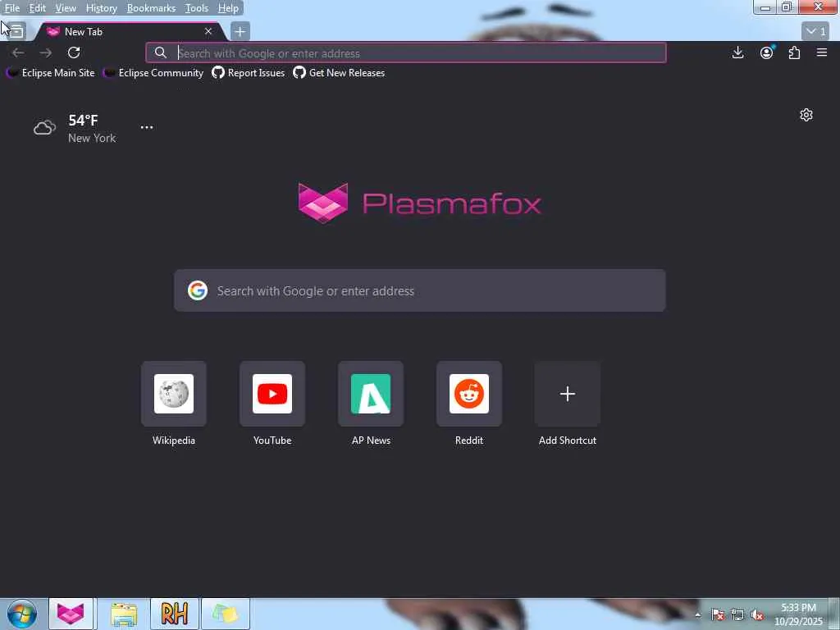
Task: Open the YouTube shortcut
Action: 272,404
